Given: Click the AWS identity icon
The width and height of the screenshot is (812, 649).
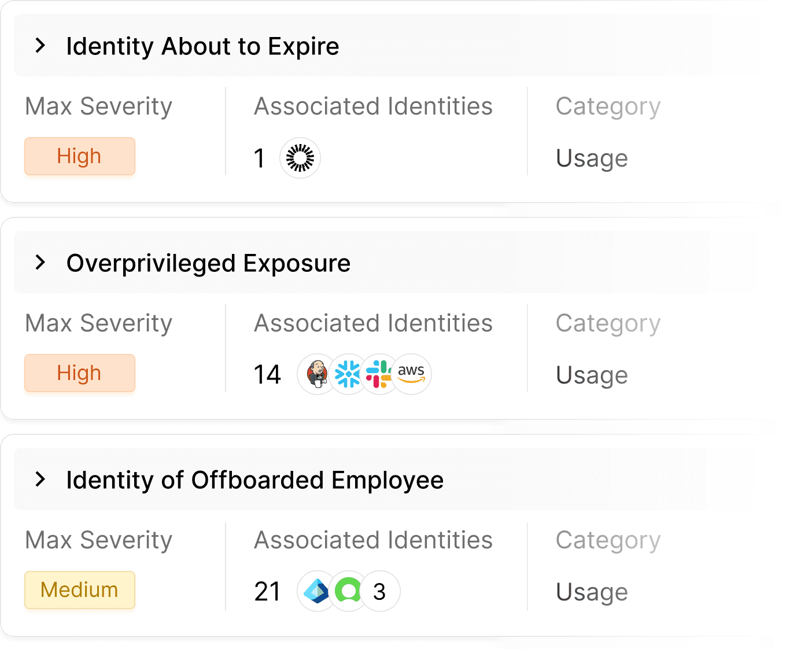Looking at the screenshot, I should click(412, 374).
